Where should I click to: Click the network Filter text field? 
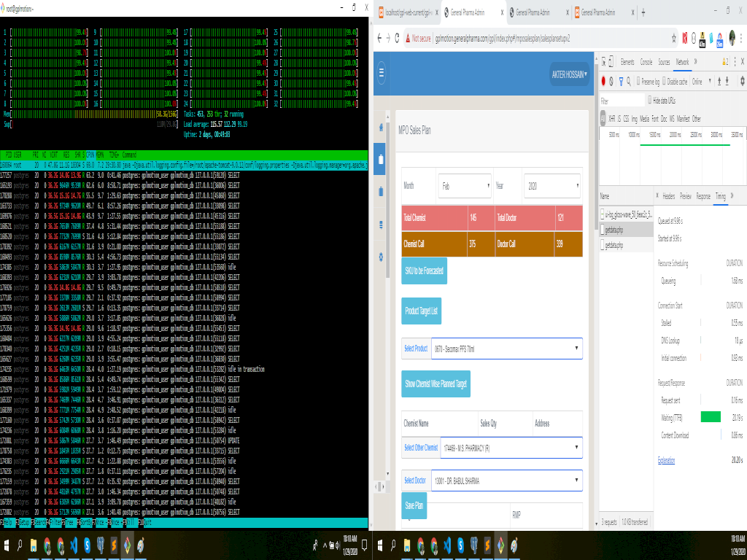[x=622, y=101]
